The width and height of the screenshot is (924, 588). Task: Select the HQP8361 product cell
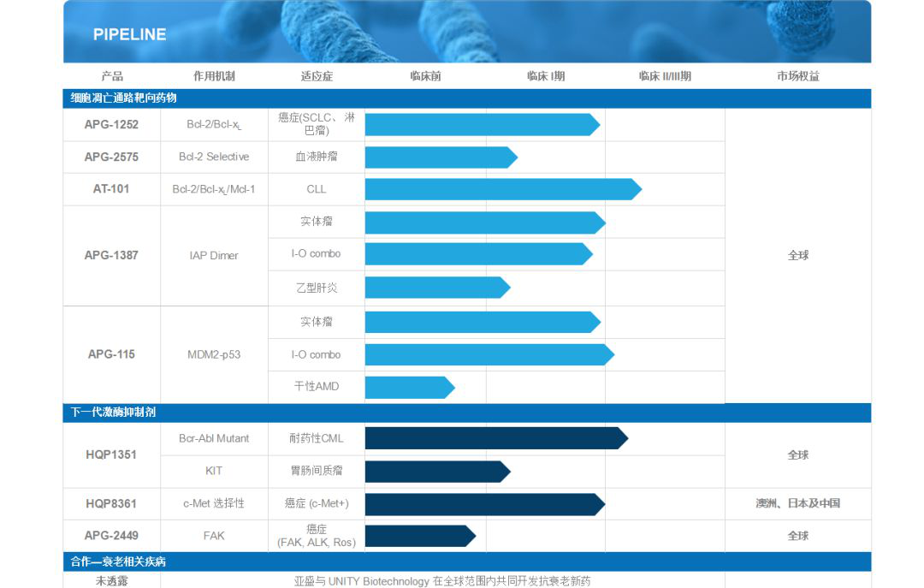click(x=111, y=503)
